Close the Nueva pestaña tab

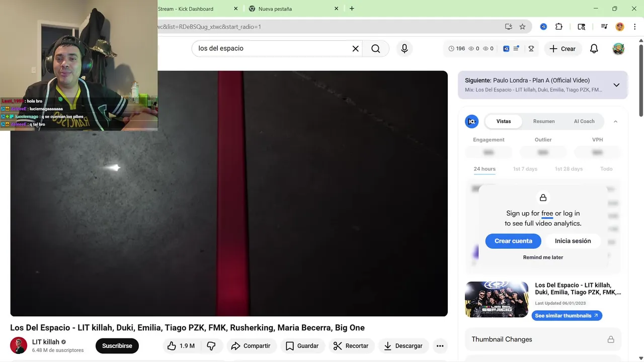coord(337,9)
